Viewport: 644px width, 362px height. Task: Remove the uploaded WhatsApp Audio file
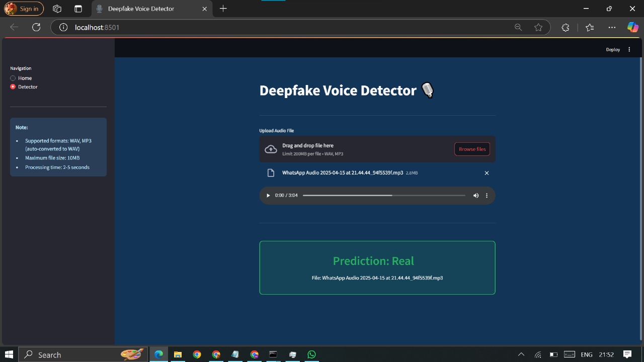pyautogui.click(x=487, y=173)
